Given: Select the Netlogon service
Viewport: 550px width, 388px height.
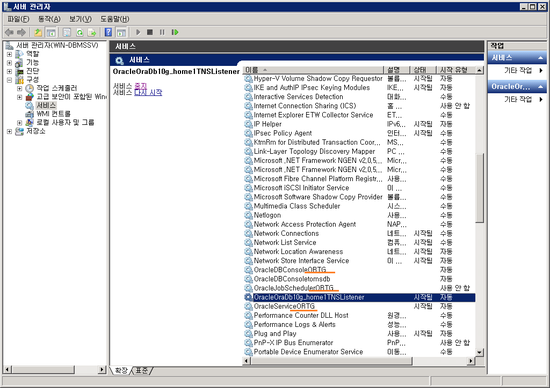Looking at the screenshot, I should tap(360, 215).
